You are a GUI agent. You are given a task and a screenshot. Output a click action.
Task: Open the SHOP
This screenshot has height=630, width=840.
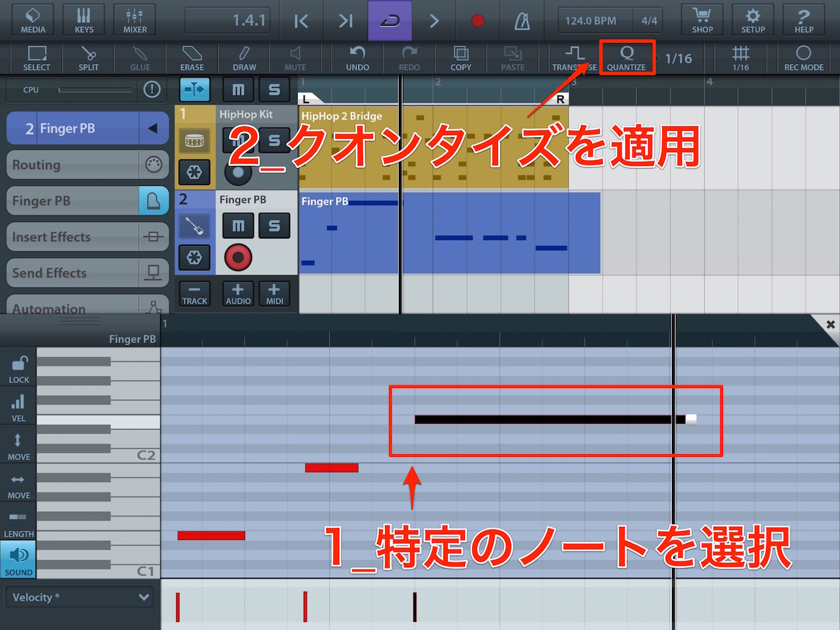tap(702, 20)
